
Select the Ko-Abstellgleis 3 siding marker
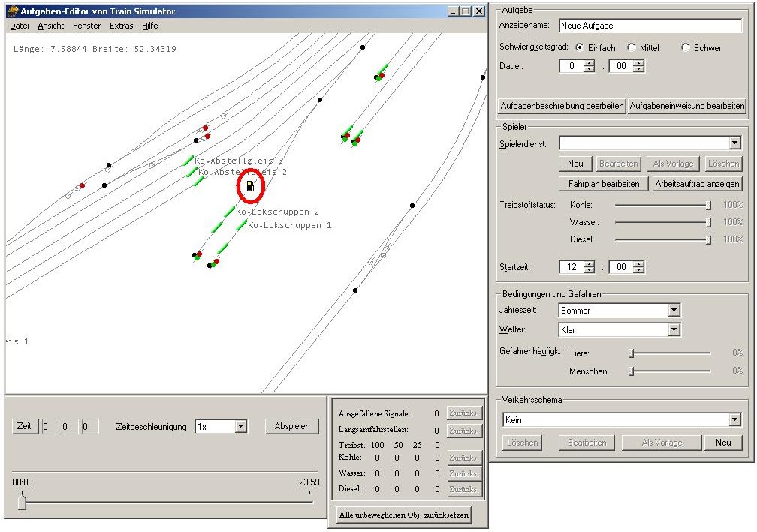pyautogui.click(x=188, y=161)
